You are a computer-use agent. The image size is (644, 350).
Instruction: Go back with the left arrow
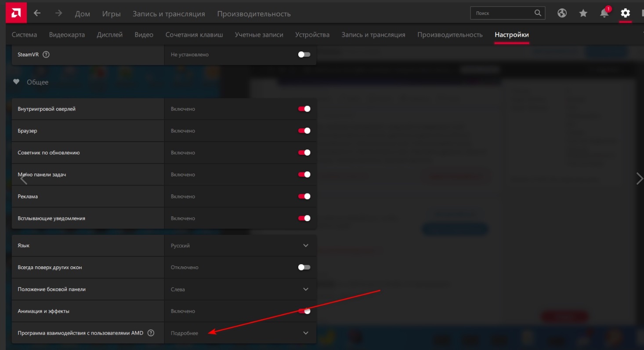tap(37, 13)
